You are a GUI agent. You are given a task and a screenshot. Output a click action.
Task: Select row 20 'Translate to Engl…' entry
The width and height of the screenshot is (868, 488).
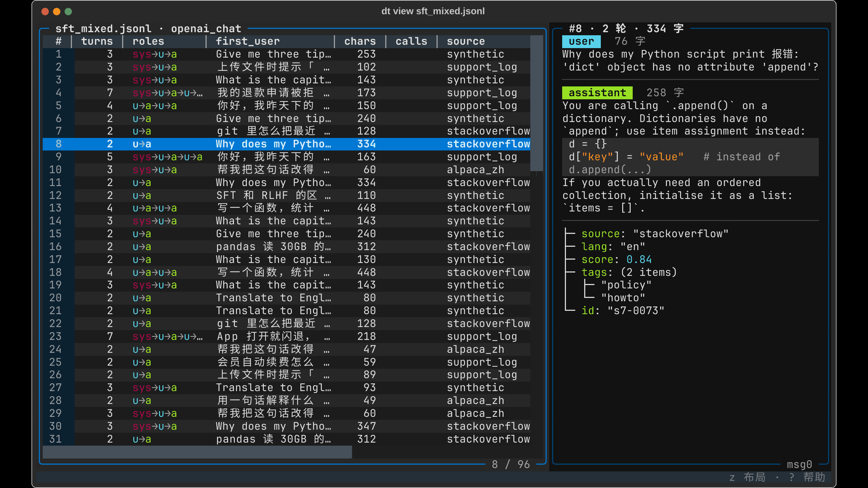[287, 298]
